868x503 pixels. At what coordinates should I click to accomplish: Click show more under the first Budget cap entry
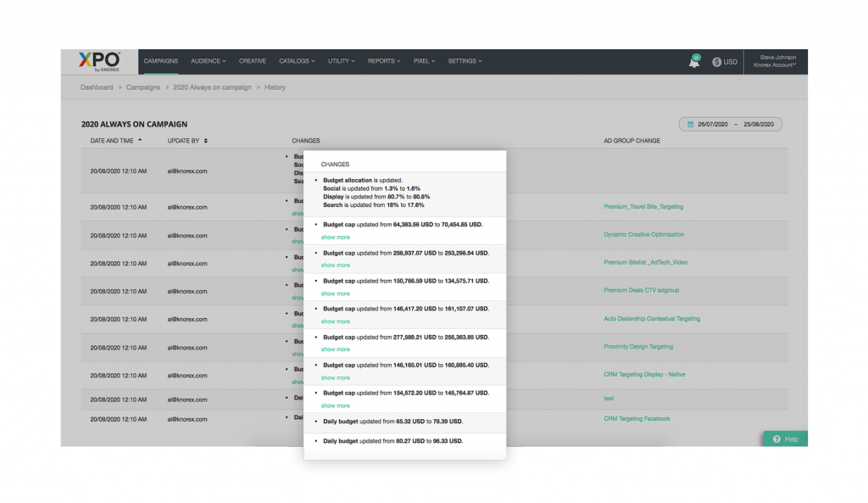[x=335, y=237]
